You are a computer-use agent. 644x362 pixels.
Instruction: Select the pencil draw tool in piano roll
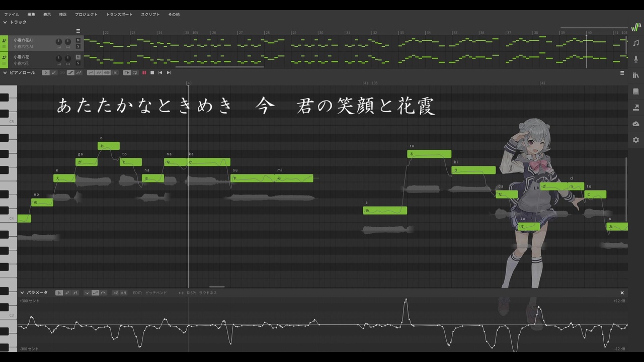click(54, 73)
